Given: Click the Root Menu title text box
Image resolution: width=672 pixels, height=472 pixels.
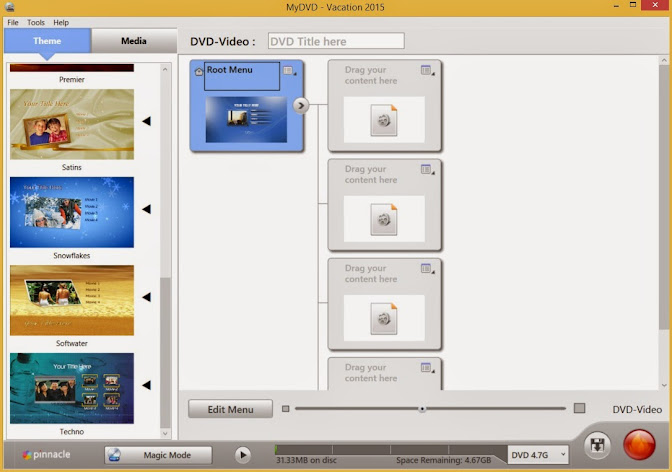Looking at the screenshot, I should 242,76.
